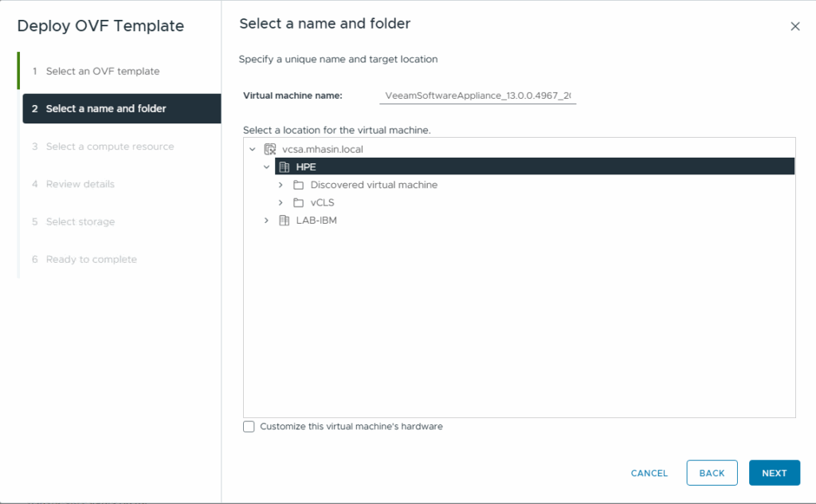Select step 2 Select a name and folder

106,109
